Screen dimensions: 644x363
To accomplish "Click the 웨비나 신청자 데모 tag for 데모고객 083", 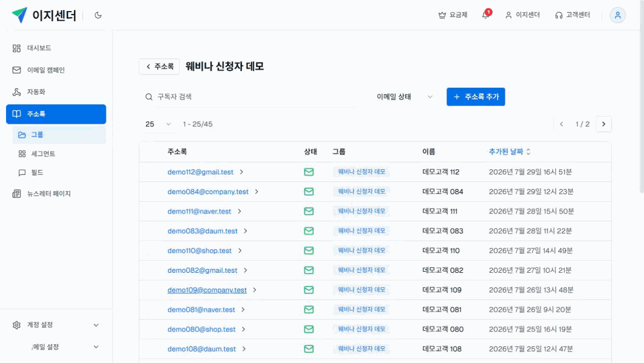I will click(x=361, y=231).
